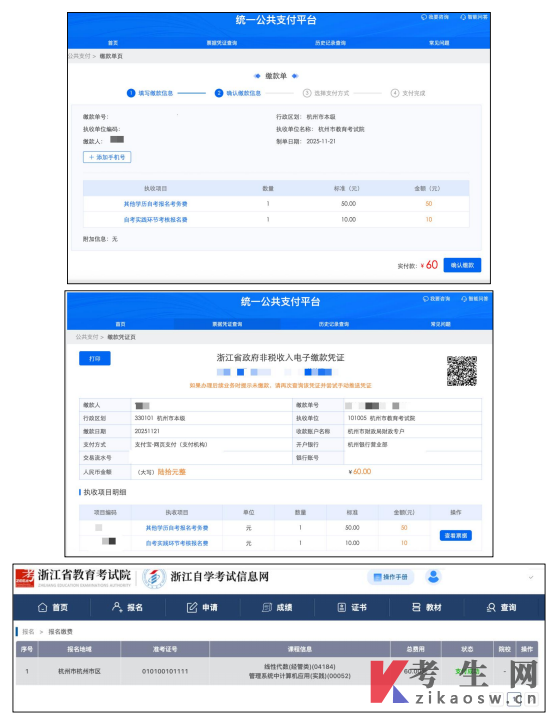Select step 1 填写缴款信息
Viewport: 552px width, 717px height.
click(150, 93)
